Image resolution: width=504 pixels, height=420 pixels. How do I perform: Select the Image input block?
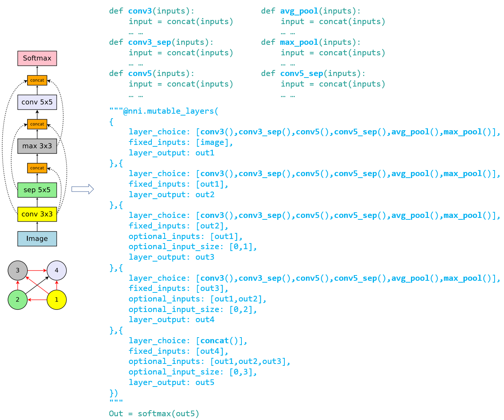pos(37,239)
